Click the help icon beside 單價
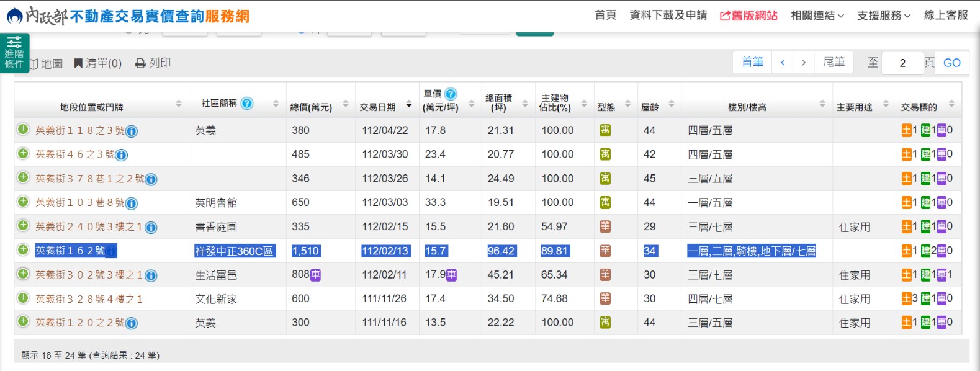Screen dimensions: 980x371 point(451,94)
